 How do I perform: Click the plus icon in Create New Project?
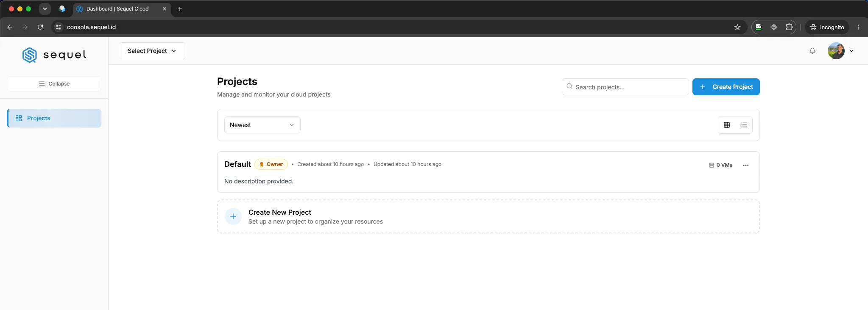click(x=233, y=216)
